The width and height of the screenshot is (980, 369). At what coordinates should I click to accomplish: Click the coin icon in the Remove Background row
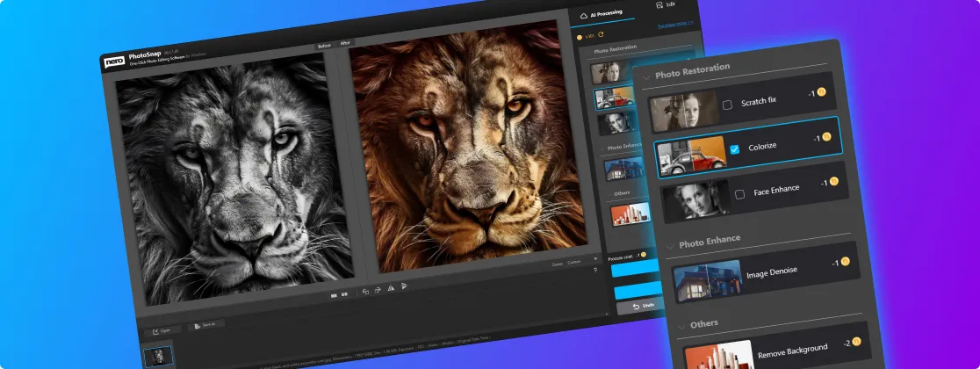(x=856, y=342)
